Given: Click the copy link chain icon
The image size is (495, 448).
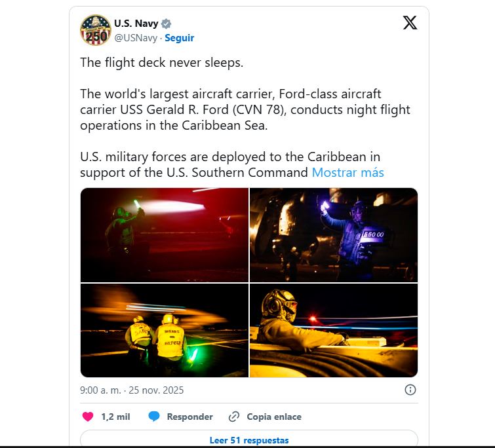Looking at the screenshot, I should tap(234, 417).
